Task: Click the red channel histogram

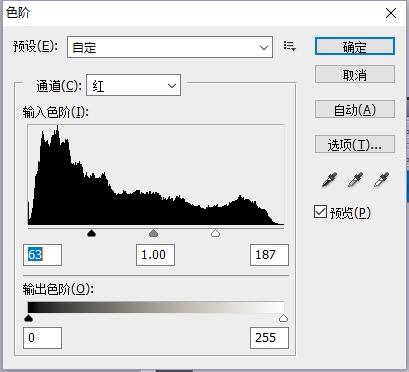Action: 156,175
